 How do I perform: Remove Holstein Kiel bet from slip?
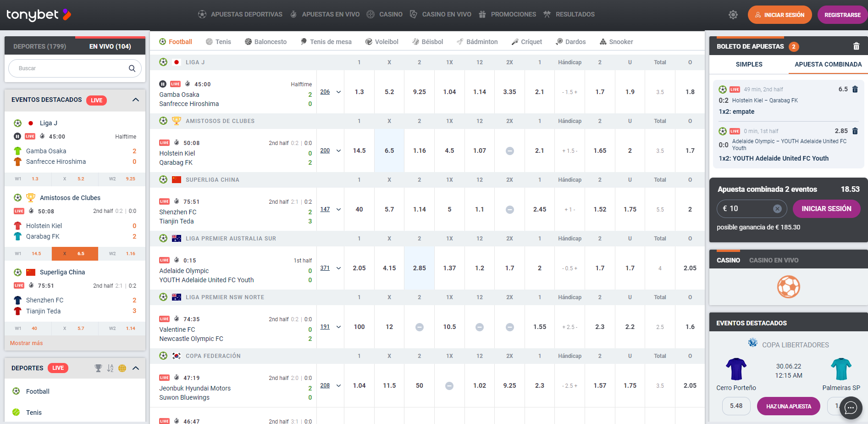click(x=855, y=89)
